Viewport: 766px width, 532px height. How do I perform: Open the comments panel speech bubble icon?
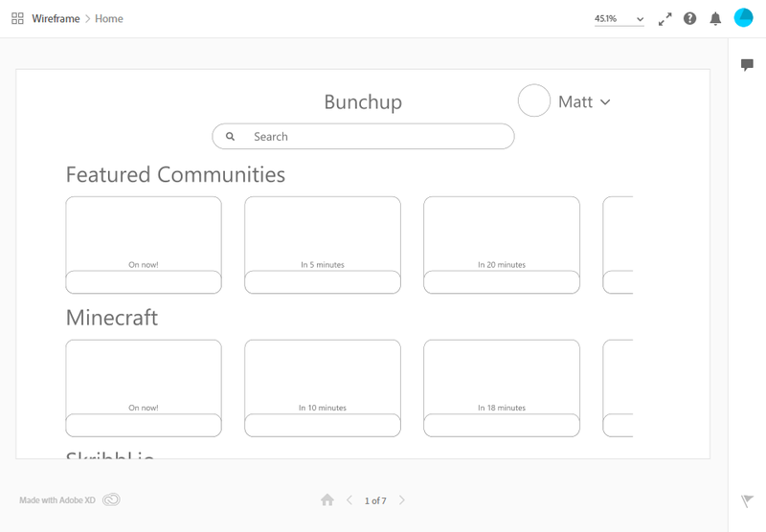[747, 65]
